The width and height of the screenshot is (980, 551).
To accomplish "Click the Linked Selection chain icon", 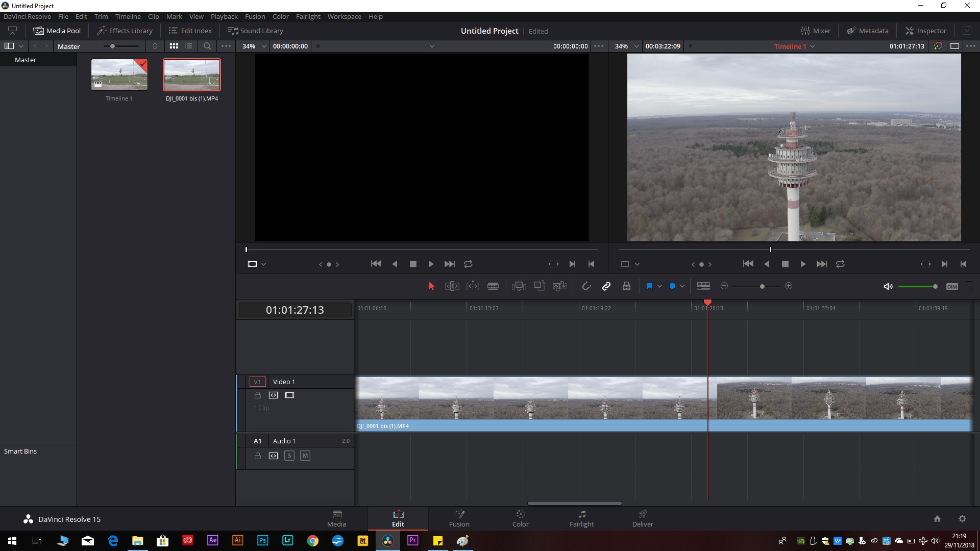I will (x=606, y=286).
